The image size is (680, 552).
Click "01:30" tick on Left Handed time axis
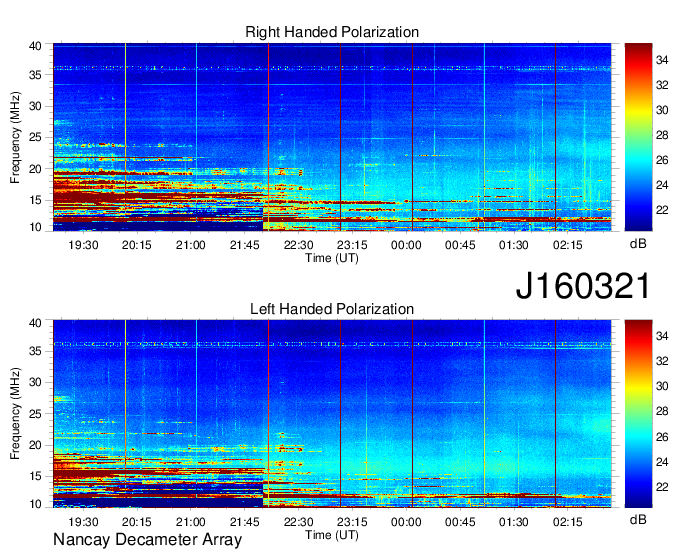(513, 522)
